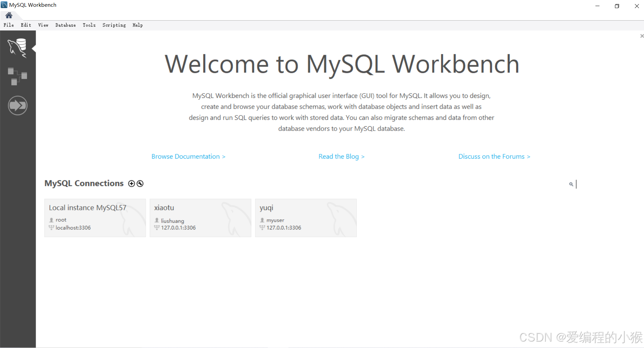Restore down the MySQL Workbench window
Image resolution: width=644 pixels, height=348 pixels.
click(617, 6)
